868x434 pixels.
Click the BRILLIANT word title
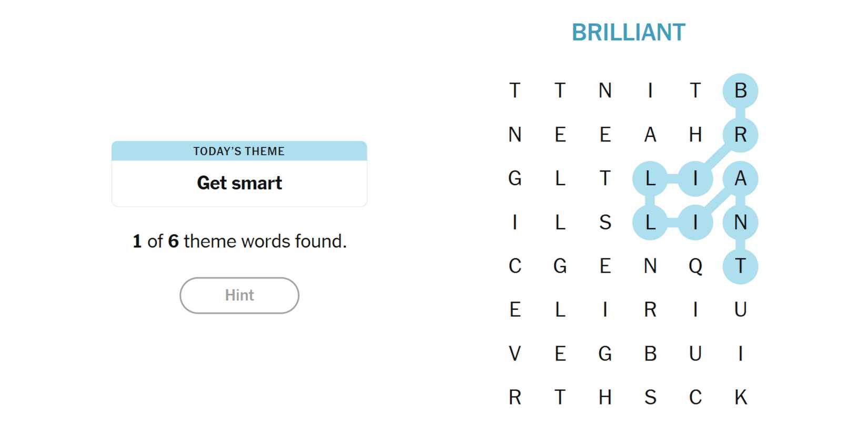click(628, 33)
